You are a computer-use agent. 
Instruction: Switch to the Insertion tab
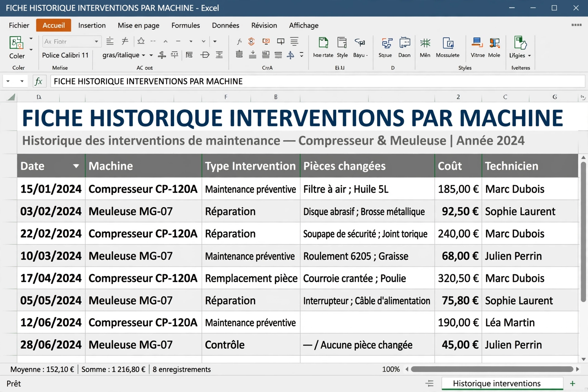(92, 25)
